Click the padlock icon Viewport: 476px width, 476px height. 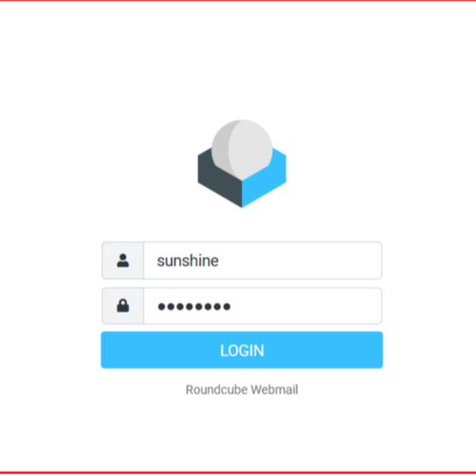tap(123, 306)
